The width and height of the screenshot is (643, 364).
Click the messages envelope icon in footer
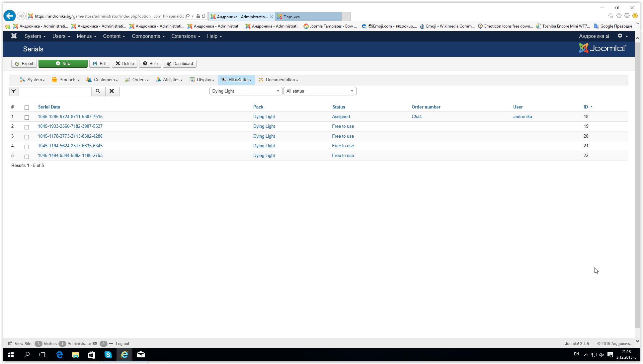pyautogui.click(x=95, y=343)
